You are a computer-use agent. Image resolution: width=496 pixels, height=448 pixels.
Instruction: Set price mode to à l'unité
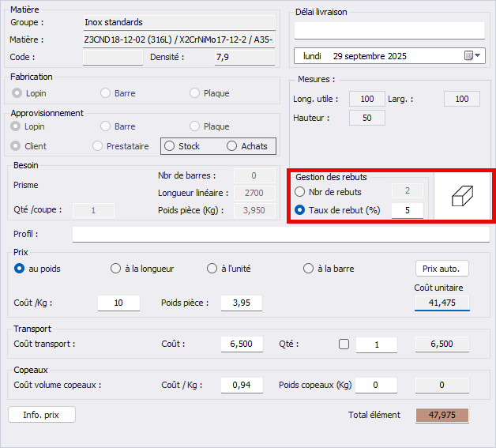pos(212,269)
